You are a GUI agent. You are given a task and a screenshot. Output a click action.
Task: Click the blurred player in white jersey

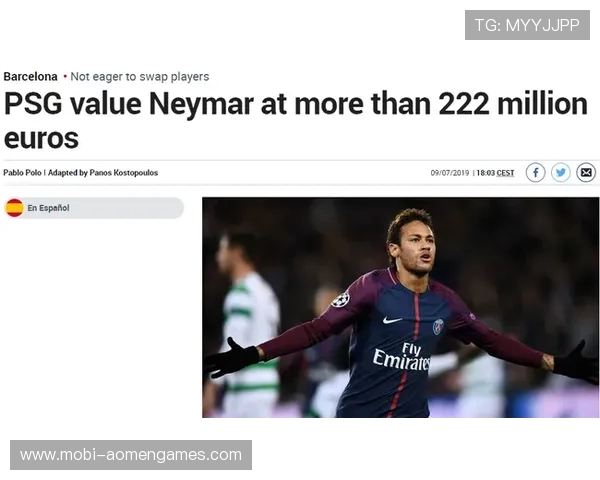tap(249, 325)
